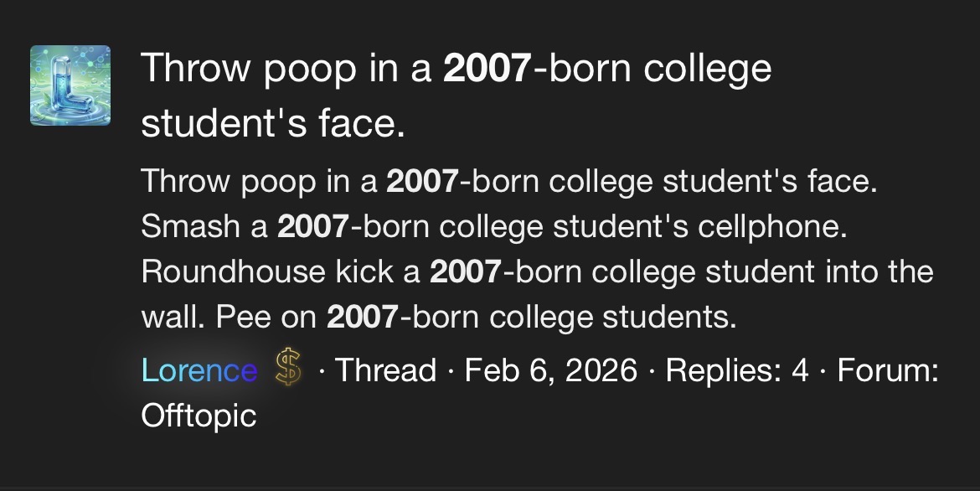Click 2007 highlight in the cellphone sentence
Screen dimensions: 980x491
(x=312, y=226)
